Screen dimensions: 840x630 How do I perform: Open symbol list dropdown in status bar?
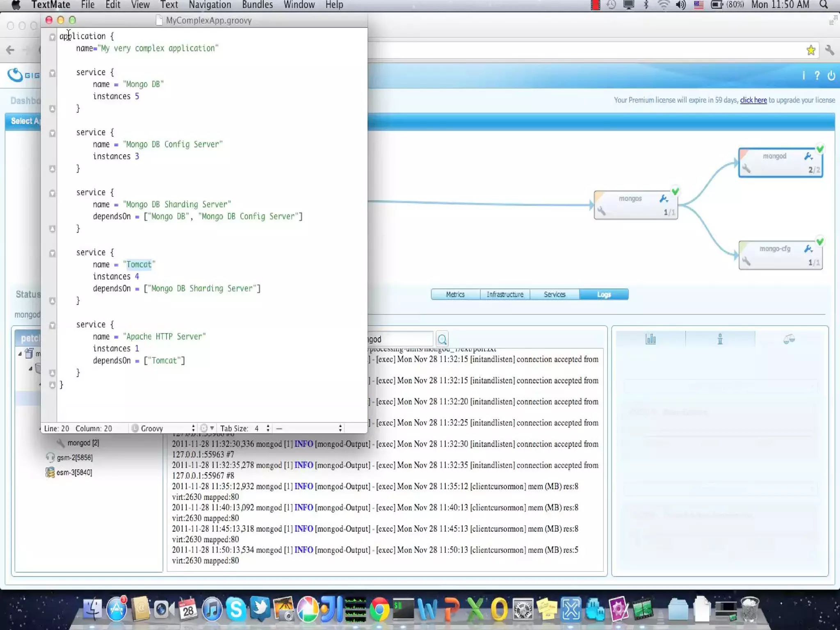(310, 428)
